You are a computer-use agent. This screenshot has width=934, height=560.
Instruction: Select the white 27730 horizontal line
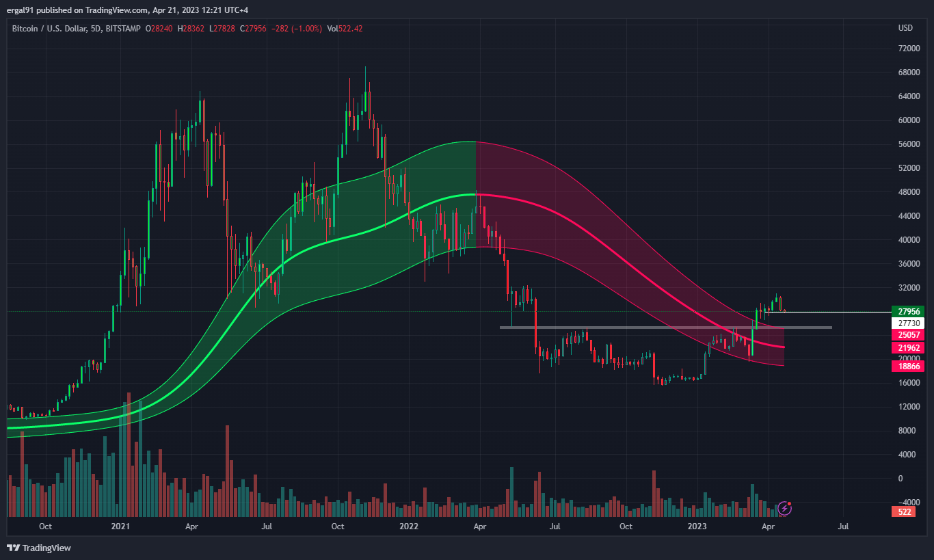(827, 313)
